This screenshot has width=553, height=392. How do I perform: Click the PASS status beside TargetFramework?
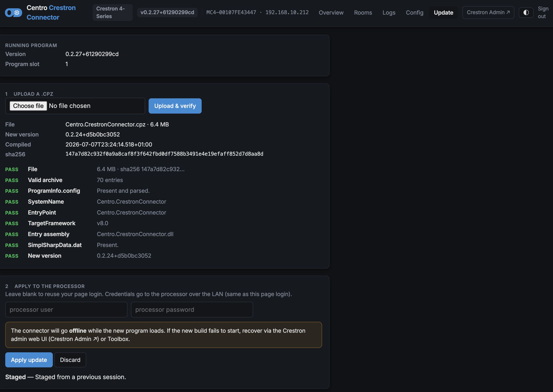[x=12, y=223]
